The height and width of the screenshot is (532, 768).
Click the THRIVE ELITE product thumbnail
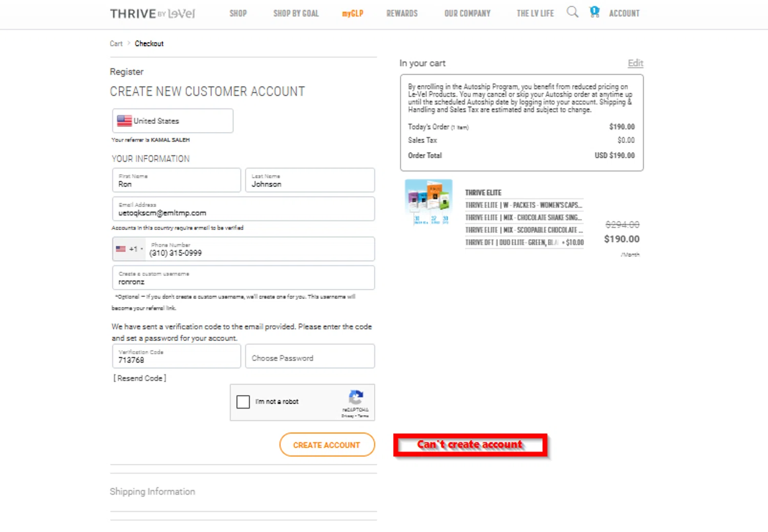click(x=429, y=202)
